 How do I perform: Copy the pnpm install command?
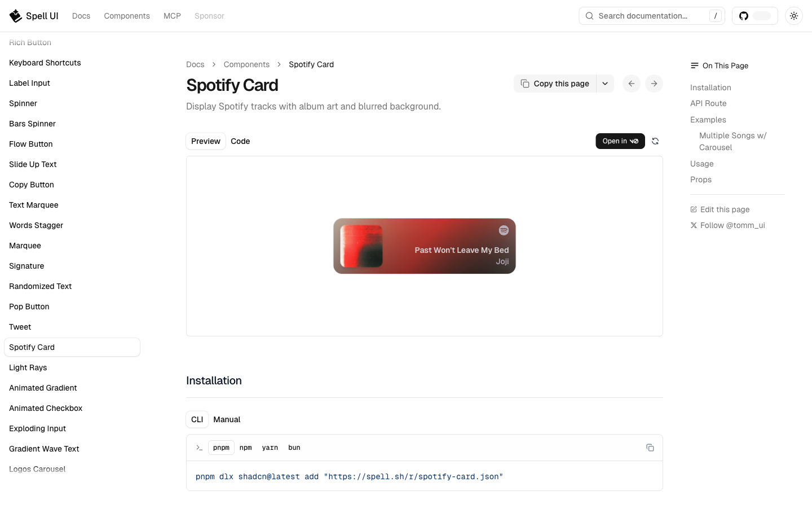coord(650,447)
